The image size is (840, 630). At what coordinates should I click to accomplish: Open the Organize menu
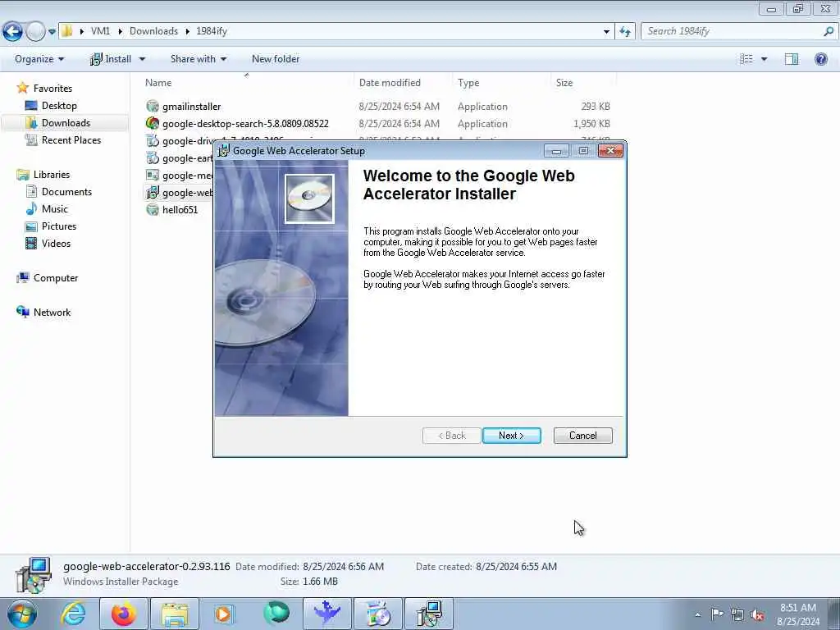[39, 59]
